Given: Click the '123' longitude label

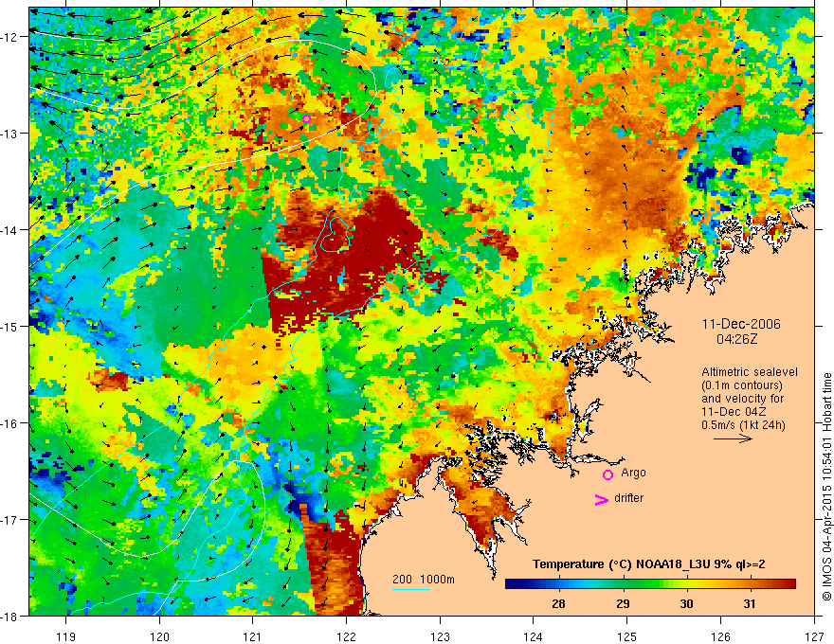Looking at the screenshot, I should click(440, 636).
